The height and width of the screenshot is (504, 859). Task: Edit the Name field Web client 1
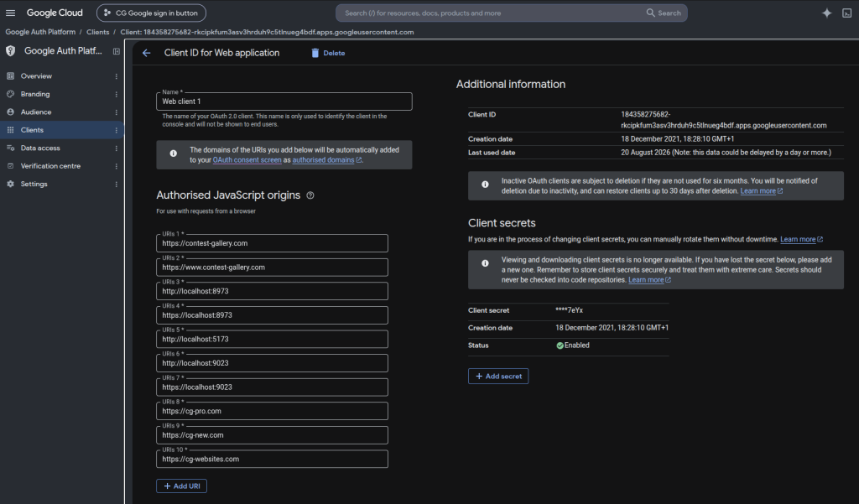click(284, 101)
